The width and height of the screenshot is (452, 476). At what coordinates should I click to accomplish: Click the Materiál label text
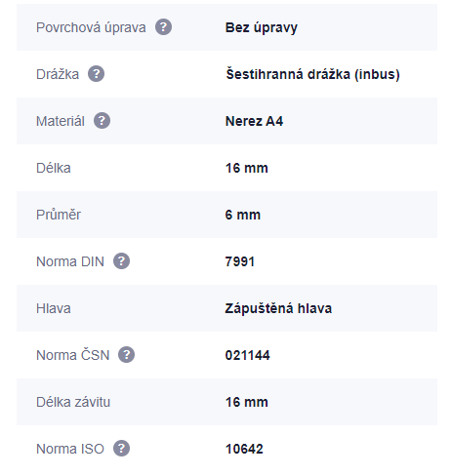coord(61,121)
